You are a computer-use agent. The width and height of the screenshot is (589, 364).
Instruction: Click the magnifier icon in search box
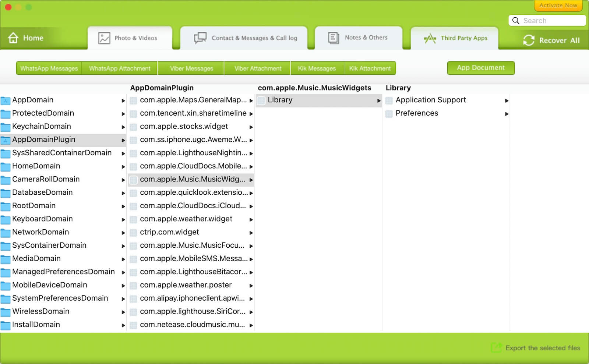tap(516, 21)
